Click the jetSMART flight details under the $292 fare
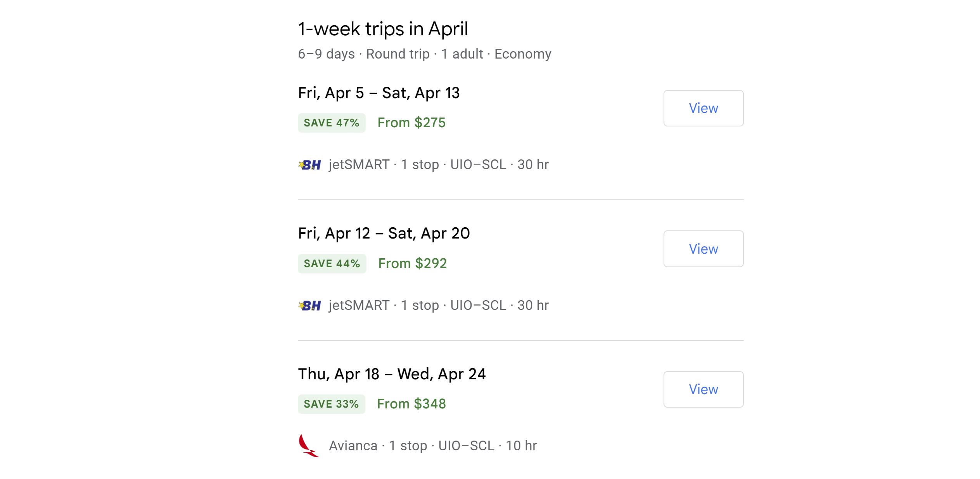The width and height of the screenshot is (980, 479). (x=438, y=306)
